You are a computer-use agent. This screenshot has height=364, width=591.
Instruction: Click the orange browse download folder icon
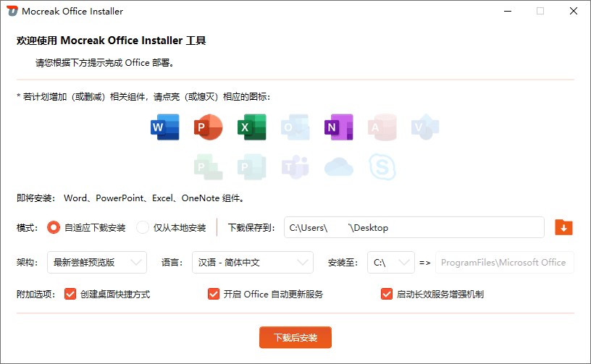pos(563,227)
